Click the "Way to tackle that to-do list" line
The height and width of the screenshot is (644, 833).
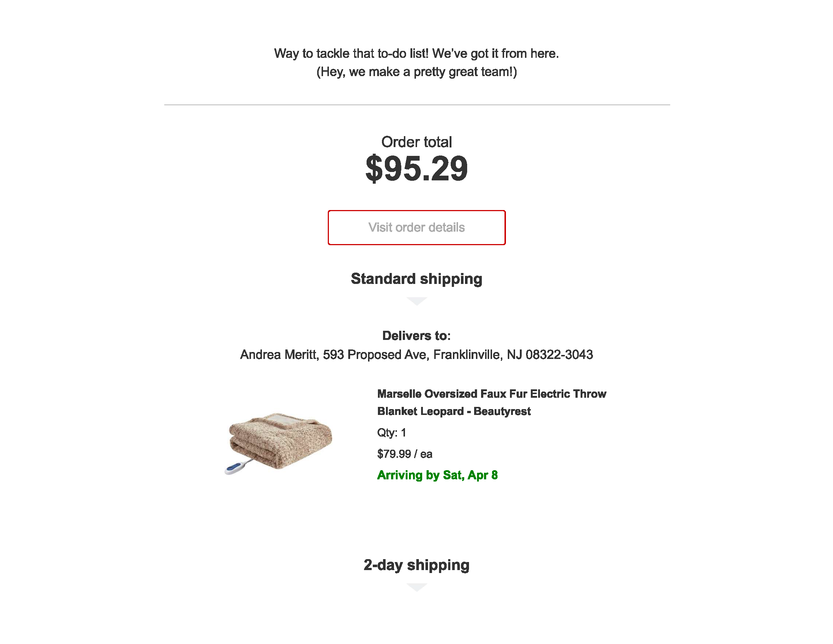tap(416, 53)
